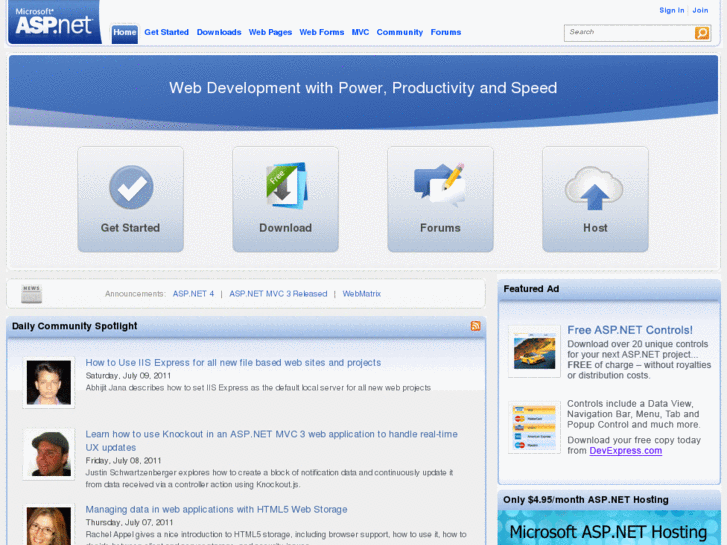Click Justin Schwartzenberger's author photo
The height and width of the screenshot is (545, 727).
49,454
